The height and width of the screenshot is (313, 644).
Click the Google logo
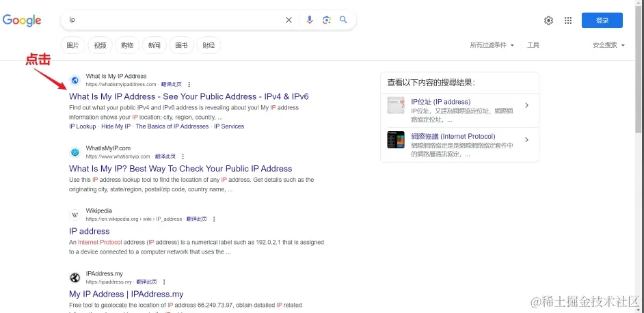tap(22, 20)
